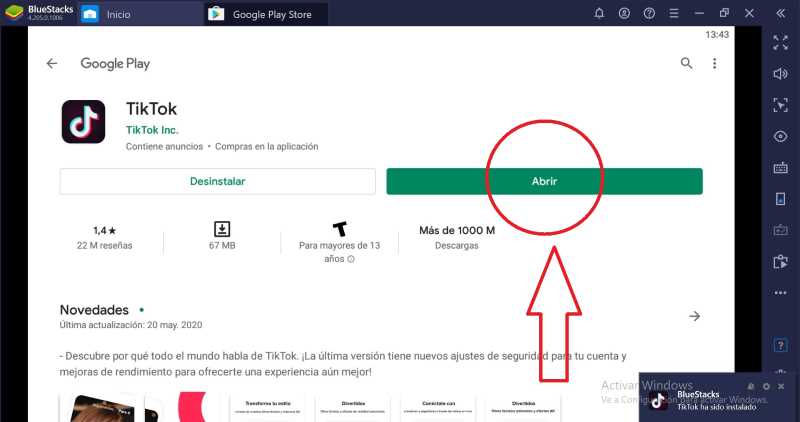Viewport: 800px width, 422px height.
Task: Click the Novedades heading
Action: click(x=94, y=310)
